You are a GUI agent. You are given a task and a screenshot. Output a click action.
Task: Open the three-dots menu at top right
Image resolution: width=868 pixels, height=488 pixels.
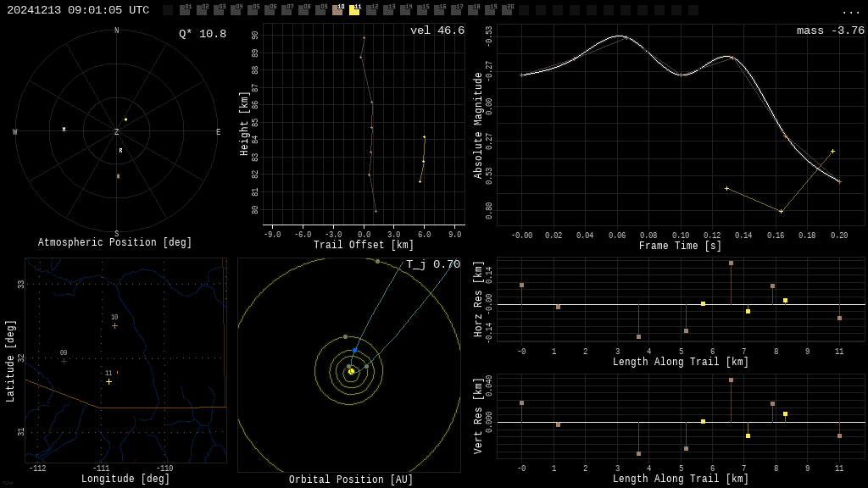pyautogui.click(x=850, y=11)
